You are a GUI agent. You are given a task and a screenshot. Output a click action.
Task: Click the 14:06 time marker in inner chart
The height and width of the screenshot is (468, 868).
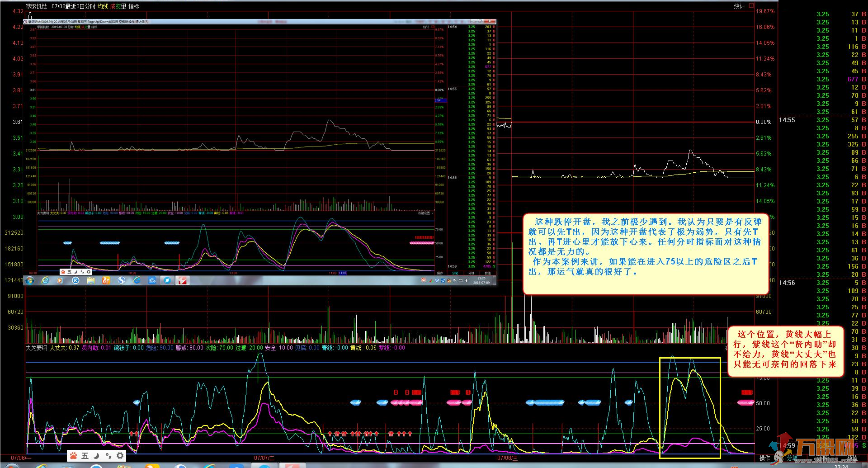(343, 273)
